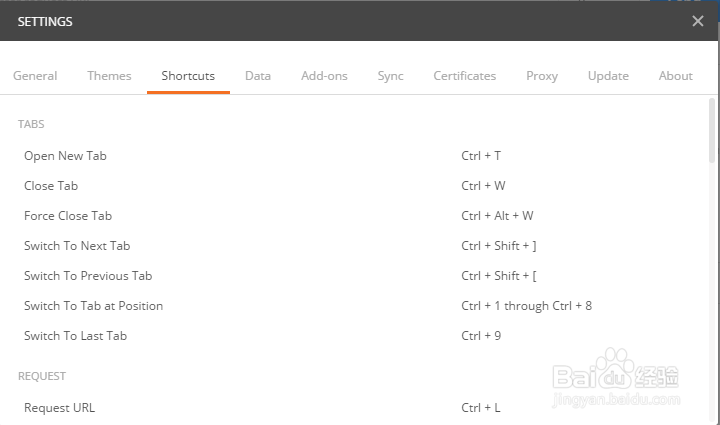Click the Ctrl + 9 shortcut text
The image size is (720, 425).
481,336
